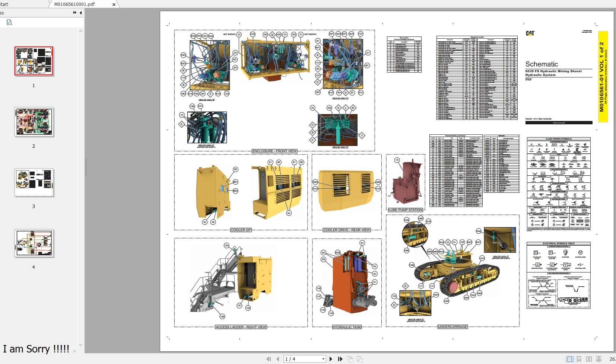616x364 pixels.
Task: Click the next view history icon
Action: point(359,359)
